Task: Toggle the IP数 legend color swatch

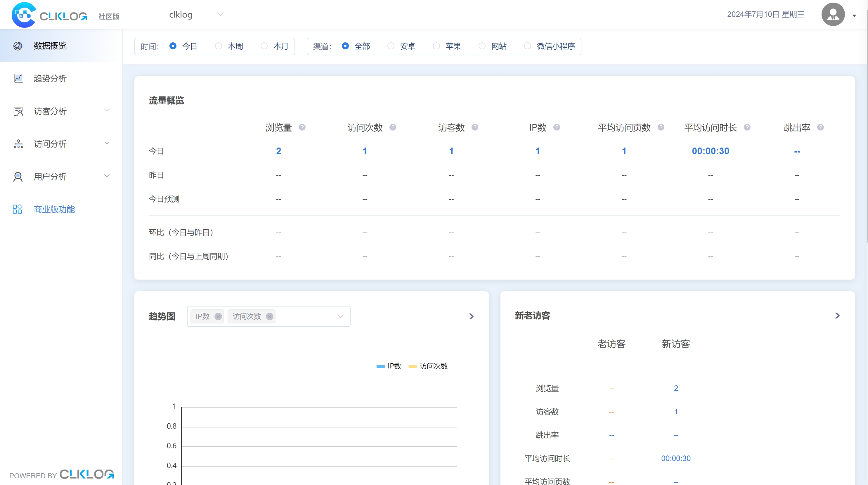Action: click(380, 366)
